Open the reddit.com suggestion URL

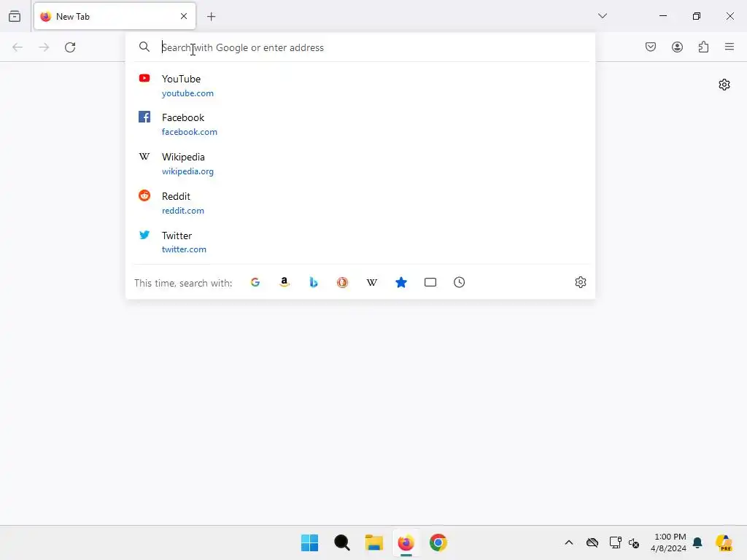[183, 211]
